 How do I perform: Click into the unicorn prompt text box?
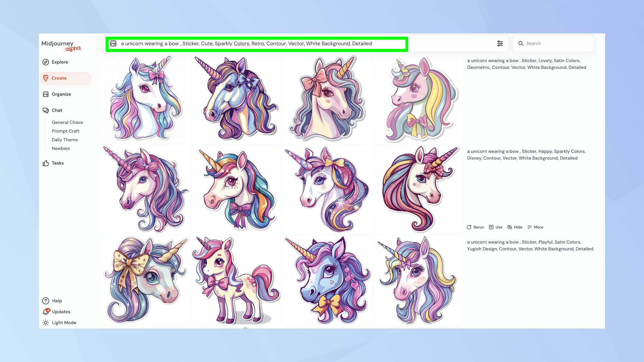coord(246,43)
